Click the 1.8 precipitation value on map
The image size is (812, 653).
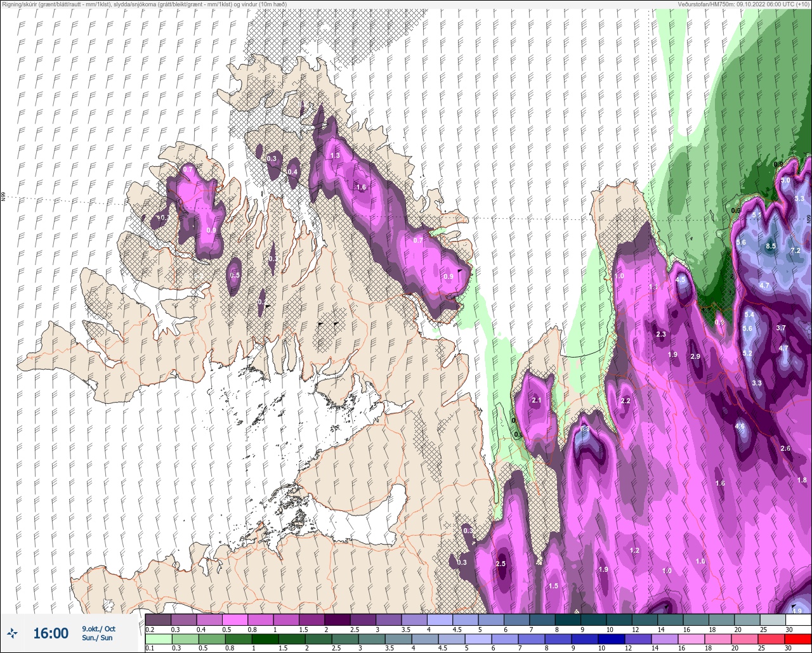coord(802,480)
